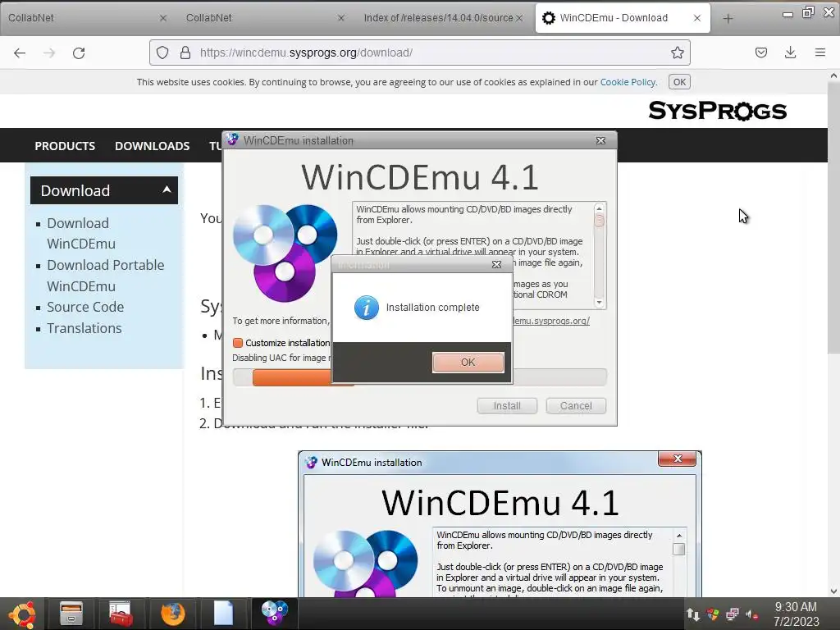Close the WinCDEmu - Download tab

click(697, 18)
